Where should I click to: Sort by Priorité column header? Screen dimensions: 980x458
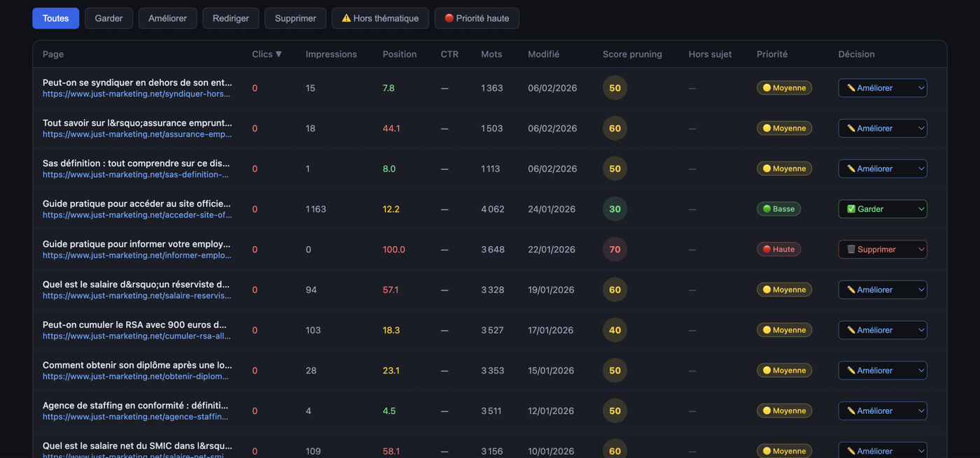(x=772, y=54)
